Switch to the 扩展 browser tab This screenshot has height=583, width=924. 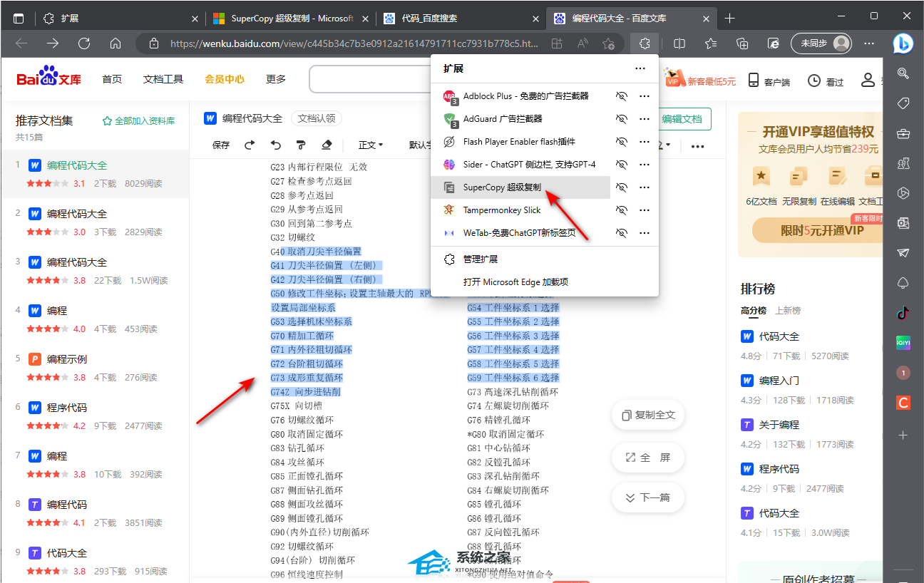tap(119, 19)
